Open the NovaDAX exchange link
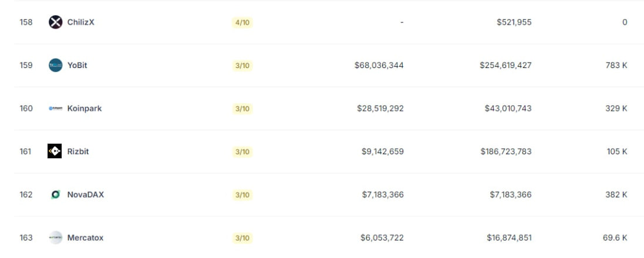644x258 pixels. tap(86, 195)
